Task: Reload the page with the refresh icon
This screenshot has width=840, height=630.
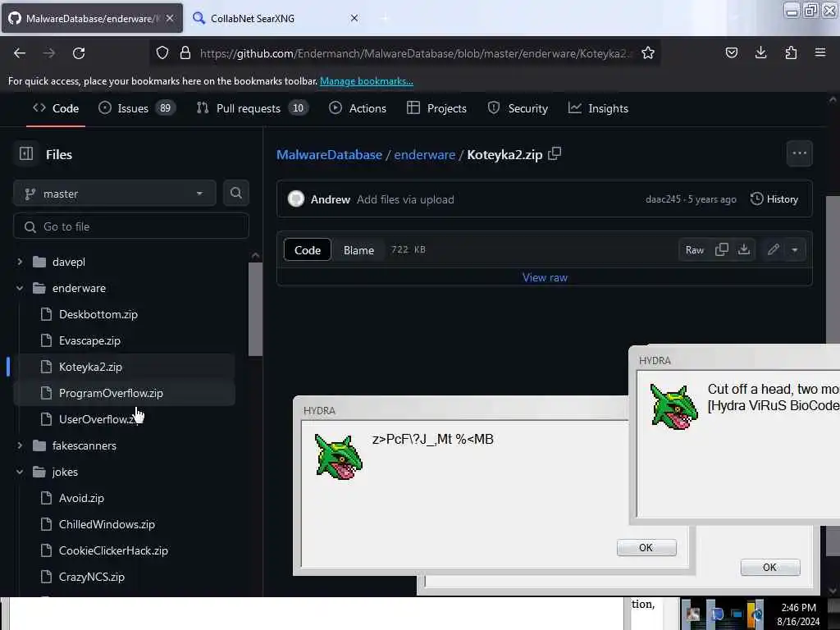Action: click(79, 53)
